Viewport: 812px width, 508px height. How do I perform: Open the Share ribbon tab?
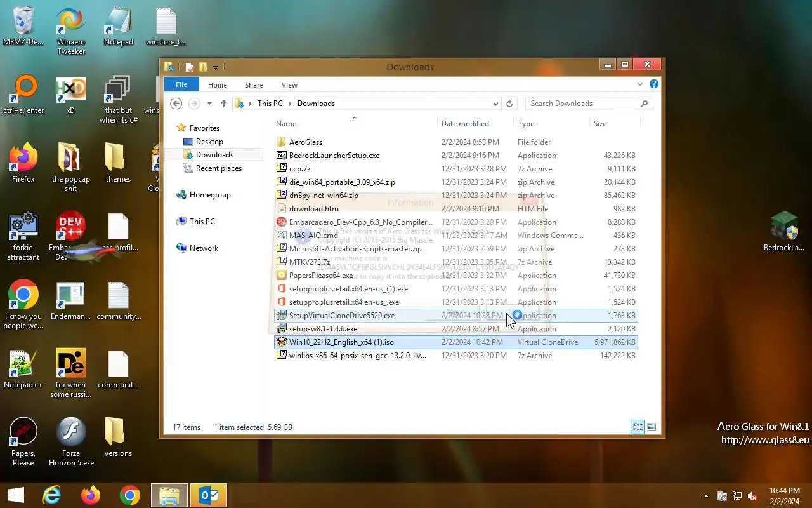254,85
